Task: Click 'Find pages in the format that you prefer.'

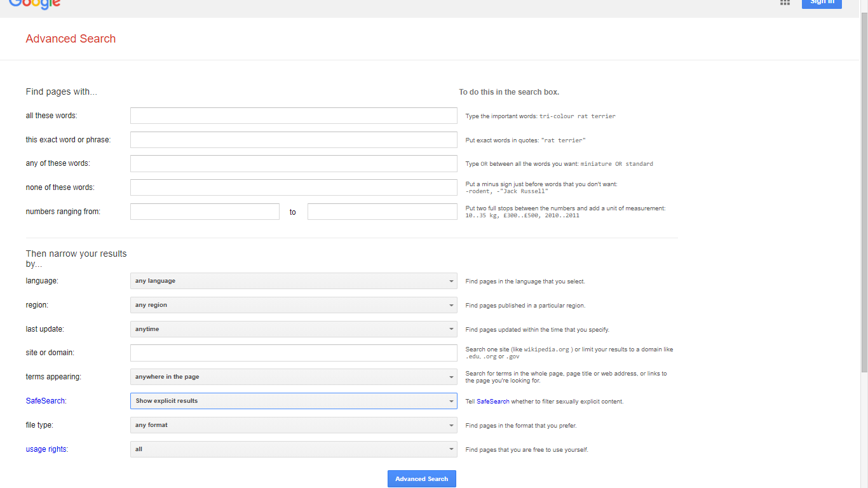Action: pyautogui.click(x=521, y=426)
